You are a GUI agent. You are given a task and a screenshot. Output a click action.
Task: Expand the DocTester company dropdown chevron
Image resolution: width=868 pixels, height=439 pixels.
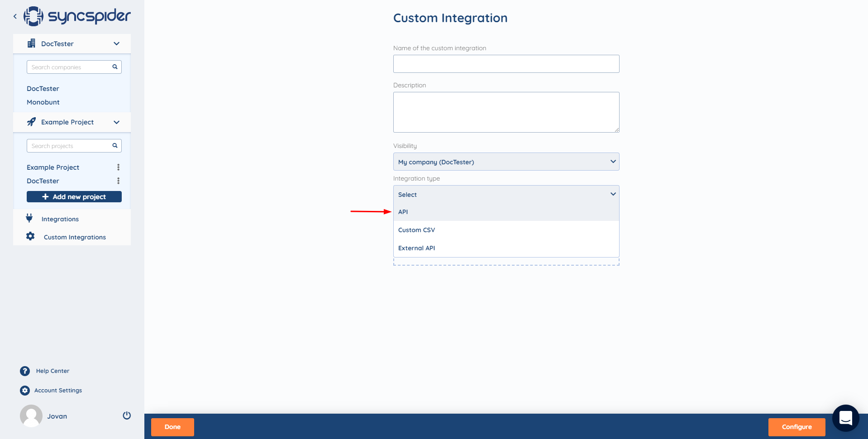click(x=116, y=43)
